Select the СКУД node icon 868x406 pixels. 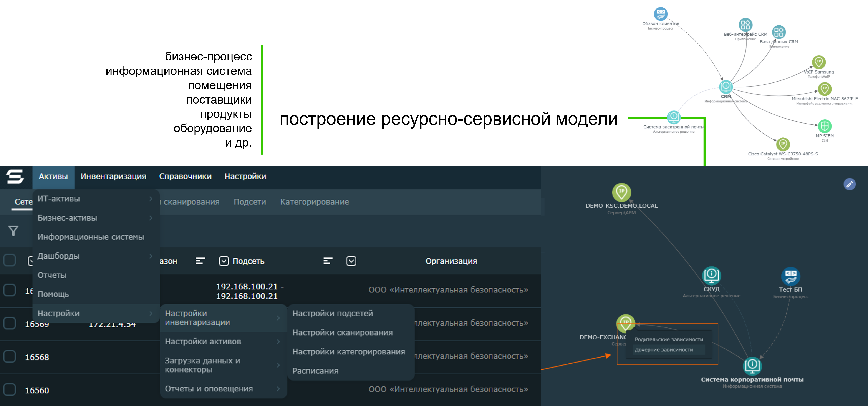tap(711, 275)
